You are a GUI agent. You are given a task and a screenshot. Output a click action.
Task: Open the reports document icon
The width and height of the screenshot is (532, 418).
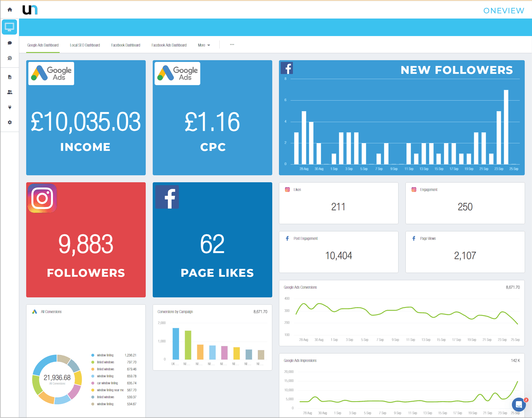(10, 77)
